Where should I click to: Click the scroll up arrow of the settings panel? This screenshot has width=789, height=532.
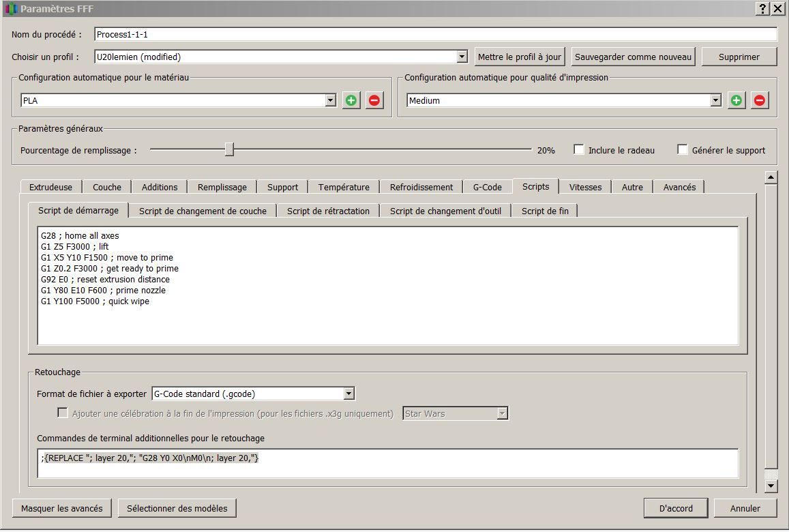click(x=771, y=177)
